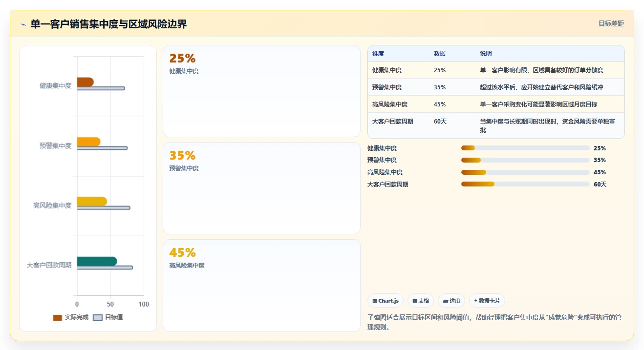Click the 35% value in the table
The width and height of the screenshot is (644, 350).
[440, 87]
